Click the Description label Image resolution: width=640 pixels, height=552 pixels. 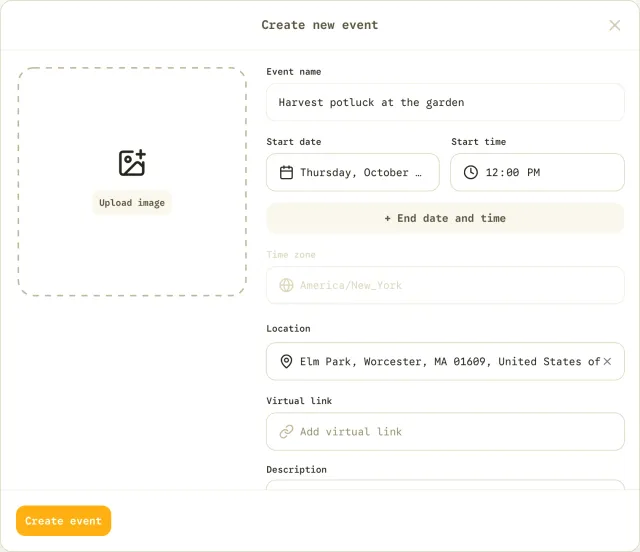[x=296, y=470]
